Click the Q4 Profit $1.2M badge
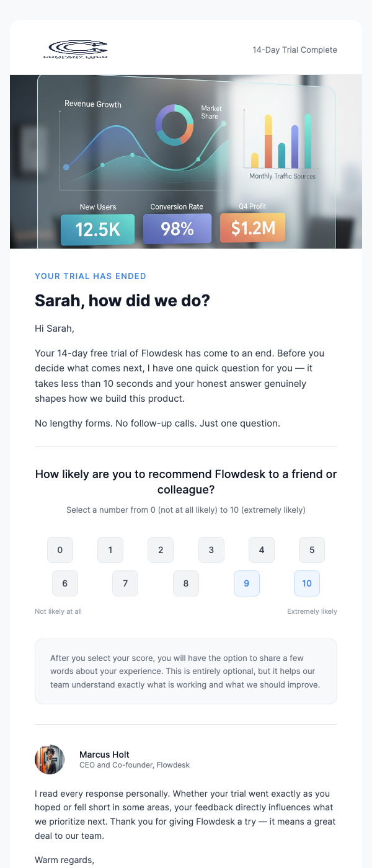 (x=252, y=228)
